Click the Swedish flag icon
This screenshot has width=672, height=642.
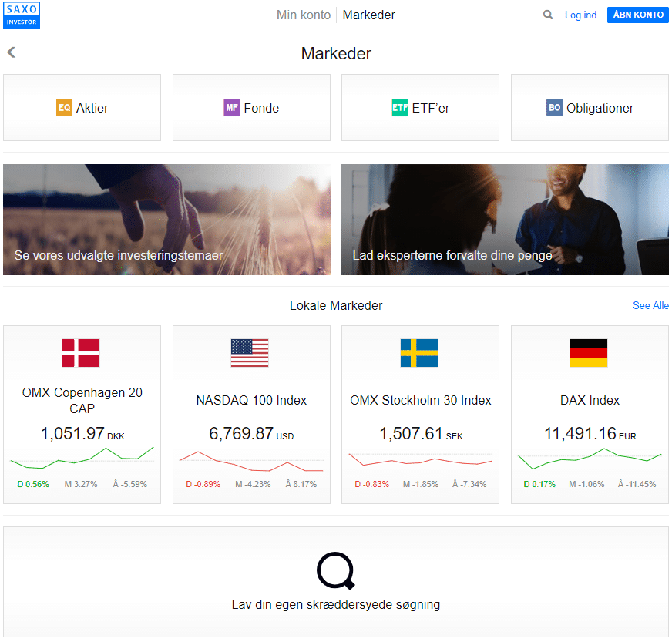pyautogui.click(x=419, y=353)
